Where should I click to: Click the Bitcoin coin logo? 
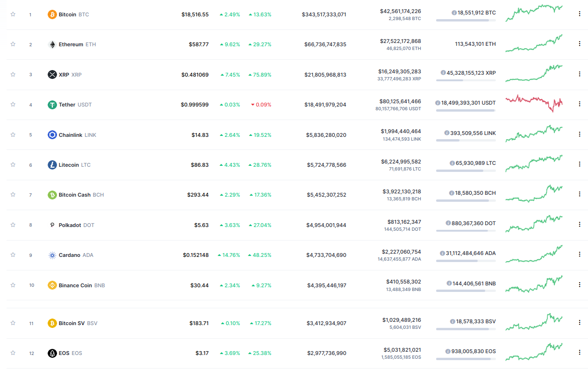tap(52, 14)
